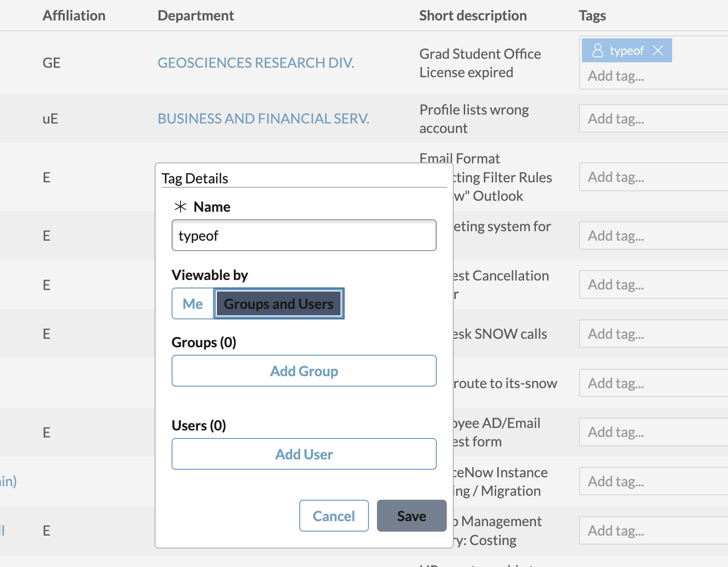The image size is (728, 567).
Task: Click the Name input containing typeof
Action: click(304, 235)
